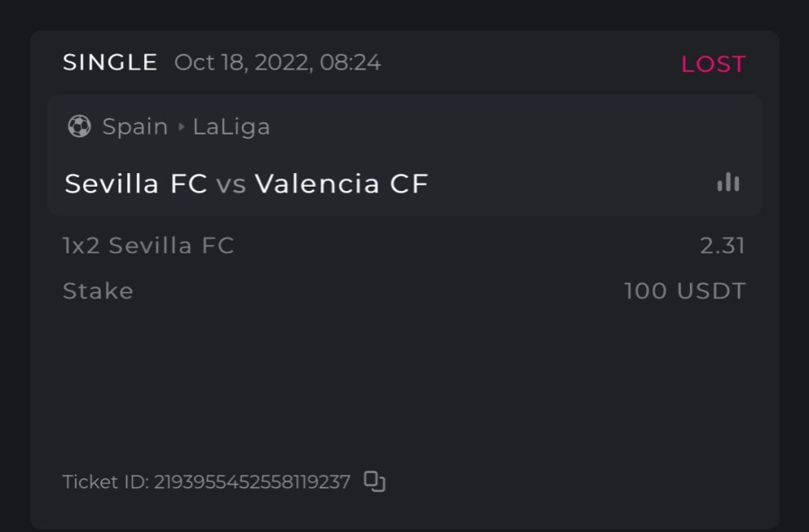Image resolution: width=809 pixels, height=532 pixels.
Task: Click the Sevilla FC team name
Action: (136, 184)
